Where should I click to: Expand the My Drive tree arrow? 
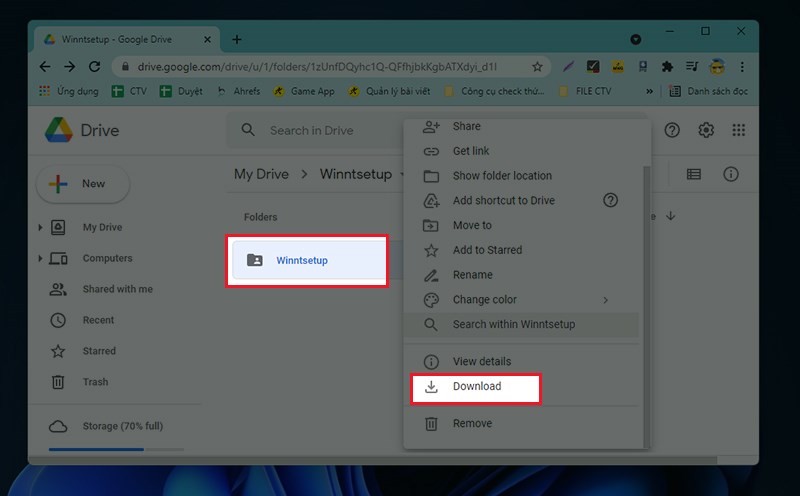pos(40,227)
